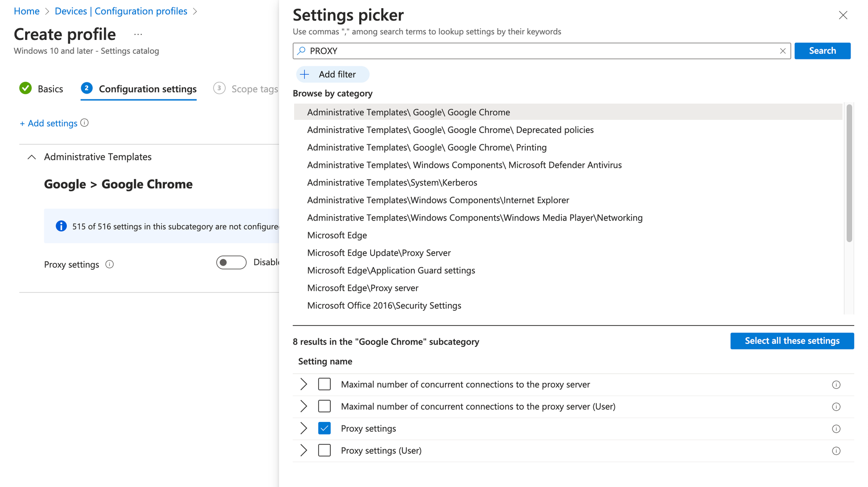Clear the PROXY search text with the X icon
The width and height of the screenshot is (868, 487).
pos(783,51)
